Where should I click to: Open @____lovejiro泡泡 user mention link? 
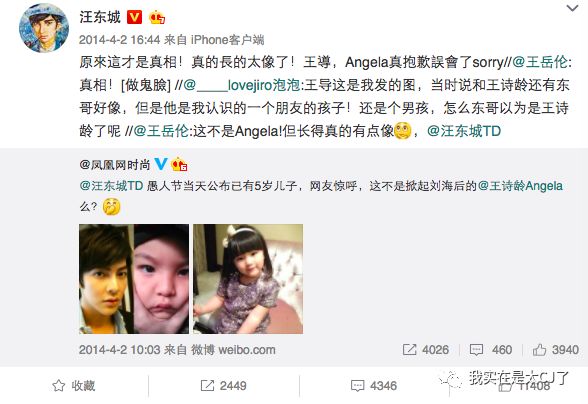[242, 85]
